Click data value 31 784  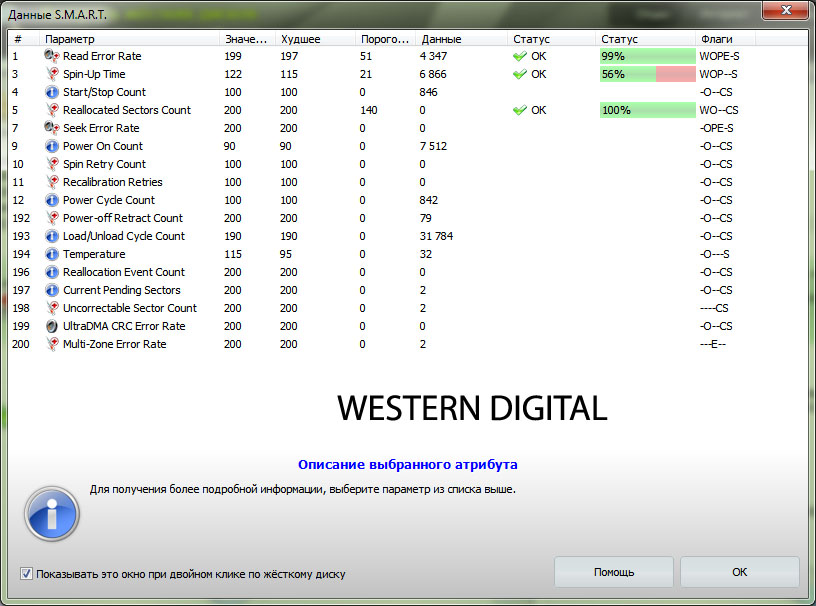(x=436, y=236)
